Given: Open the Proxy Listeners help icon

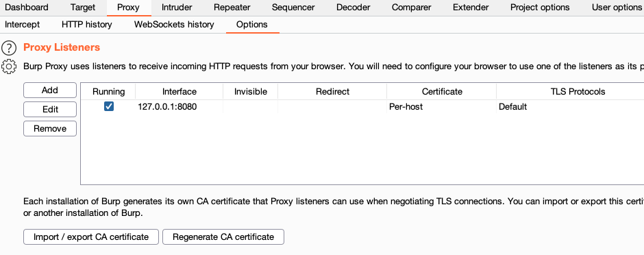Looking at the screenshot, I should click(9, 48).
